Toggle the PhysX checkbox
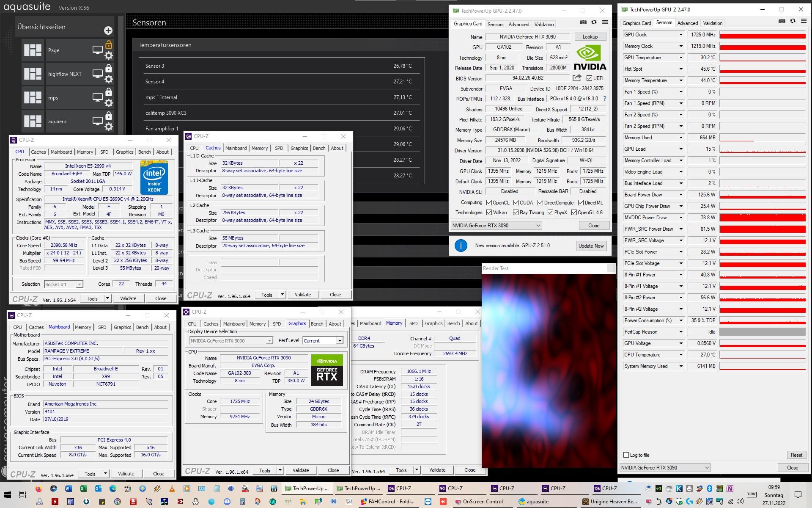 [x=550, y=213]
